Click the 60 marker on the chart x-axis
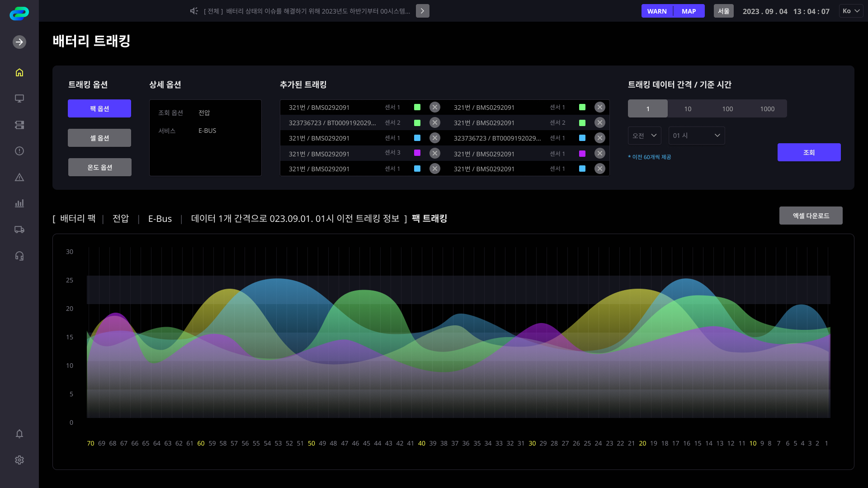 pos(201,443)
